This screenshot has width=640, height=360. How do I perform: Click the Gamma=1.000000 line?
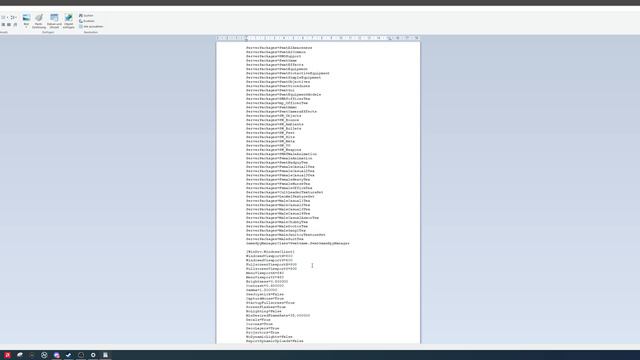click(261, 290)
